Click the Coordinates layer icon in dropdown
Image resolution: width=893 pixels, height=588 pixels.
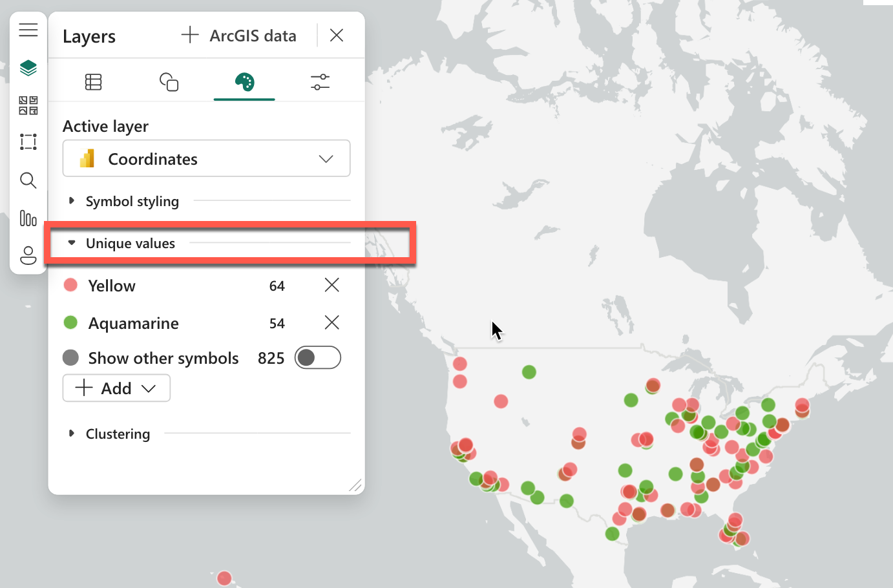point(89,158)
